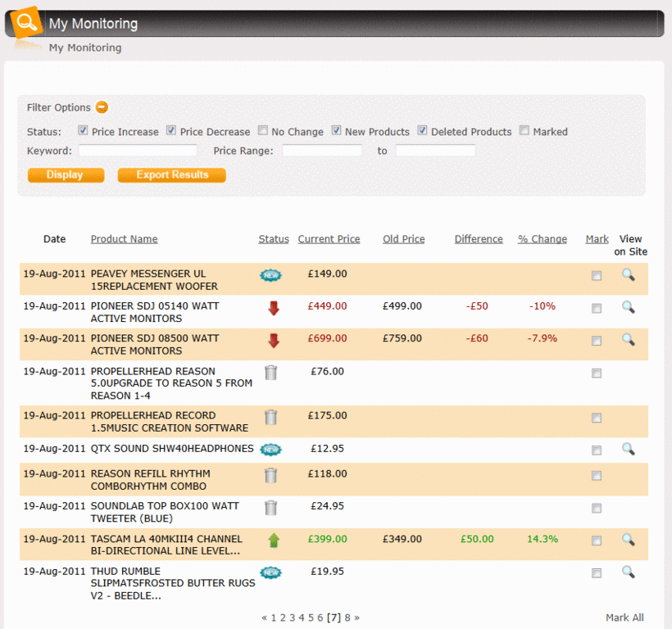Click the My Monitoring breadcrumb text below the header

85,48
